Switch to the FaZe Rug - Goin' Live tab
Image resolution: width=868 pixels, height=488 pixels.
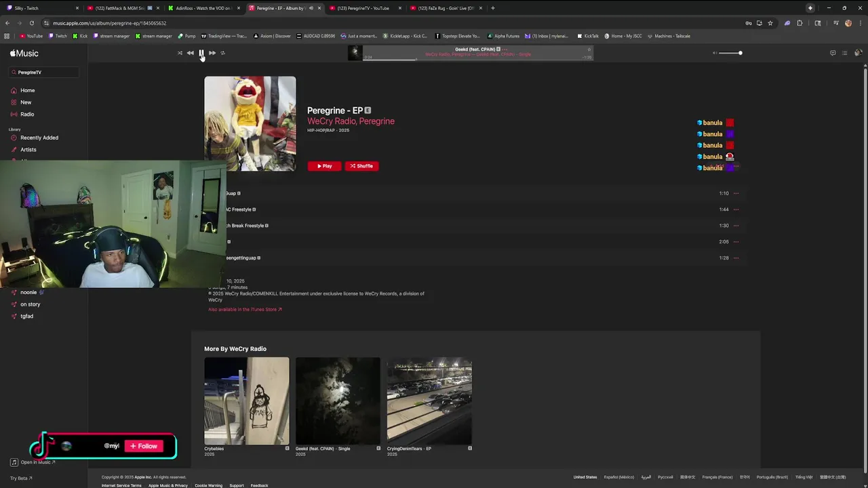[446, 8]
